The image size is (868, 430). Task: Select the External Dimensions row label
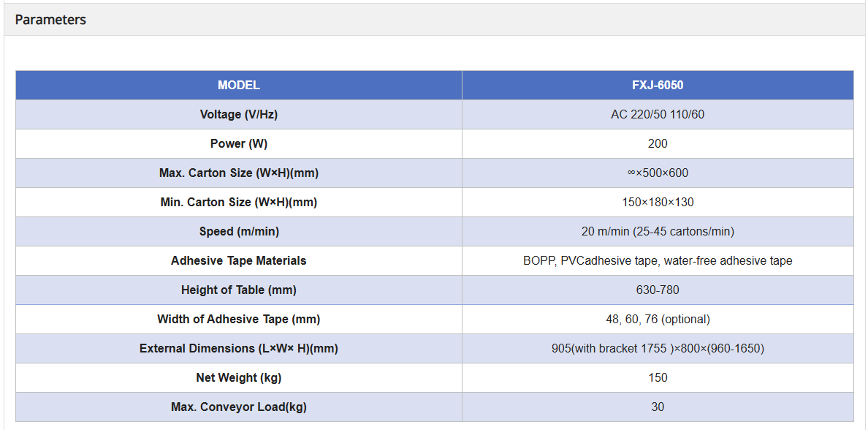[239, 349]
